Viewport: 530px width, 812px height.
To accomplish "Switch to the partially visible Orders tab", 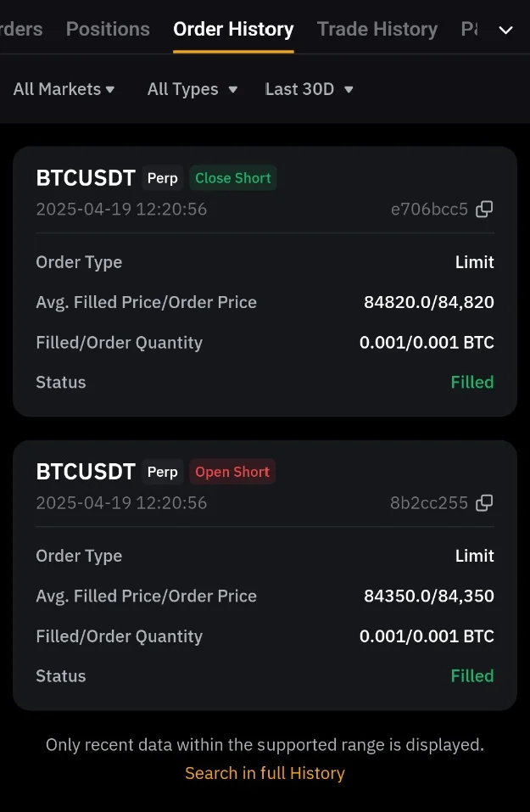I will (x=21, y=30).
